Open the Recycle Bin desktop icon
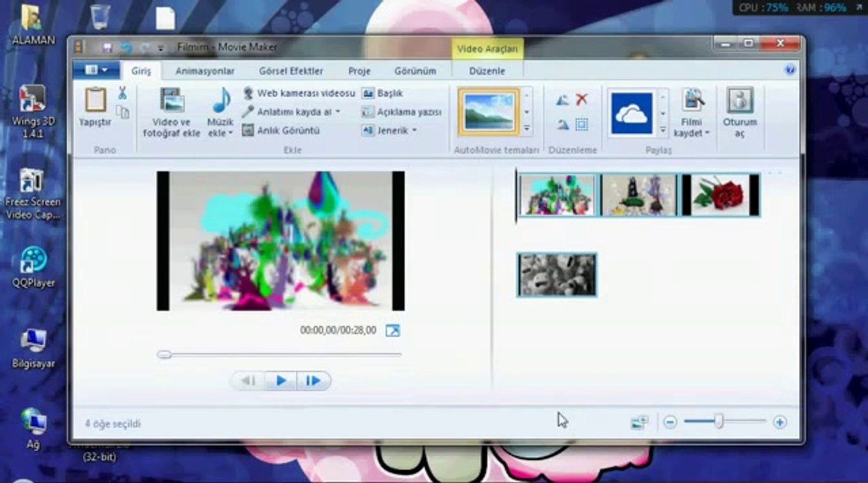Viewport: 868px width, 483px height. [x=99, y=17]
